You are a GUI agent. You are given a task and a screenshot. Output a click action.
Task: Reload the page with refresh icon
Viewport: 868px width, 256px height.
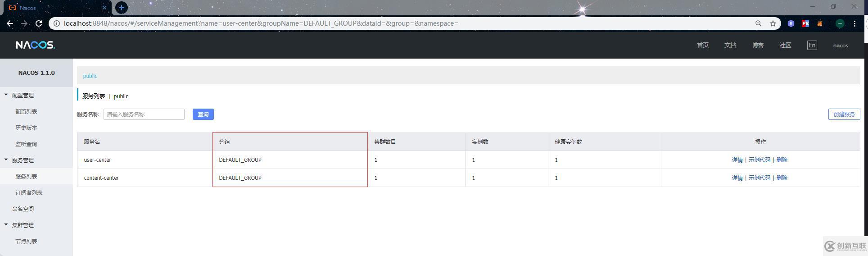(39, 23)
